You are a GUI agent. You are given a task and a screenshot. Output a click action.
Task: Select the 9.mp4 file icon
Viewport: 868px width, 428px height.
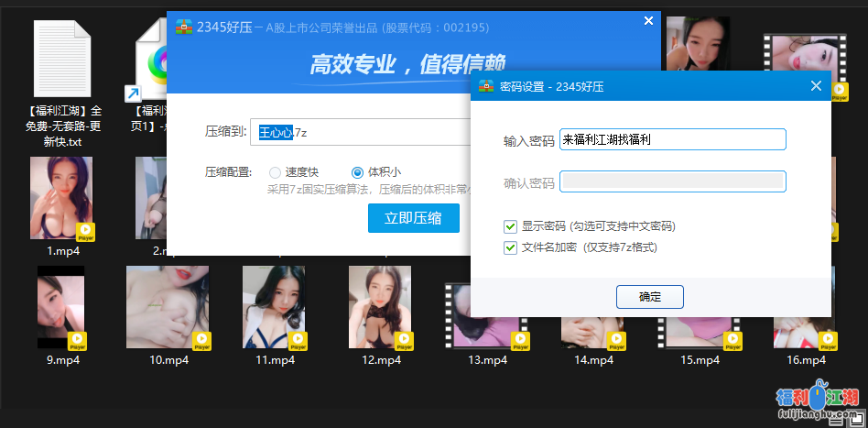coord(62,308)
